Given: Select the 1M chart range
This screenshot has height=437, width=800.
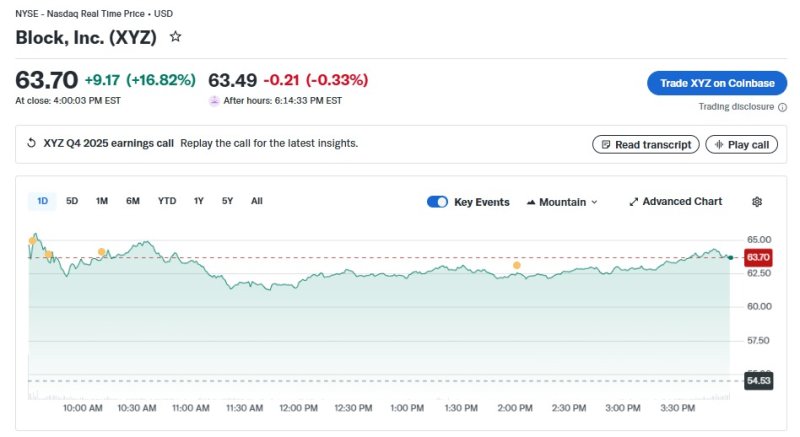Looking at the screenshot, I should coord(102,201).
